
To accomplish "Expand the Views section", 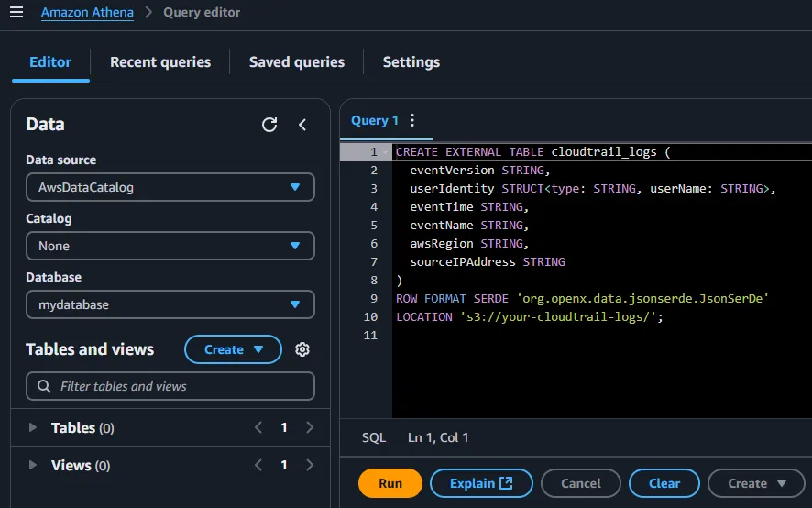I will (34, 465).
